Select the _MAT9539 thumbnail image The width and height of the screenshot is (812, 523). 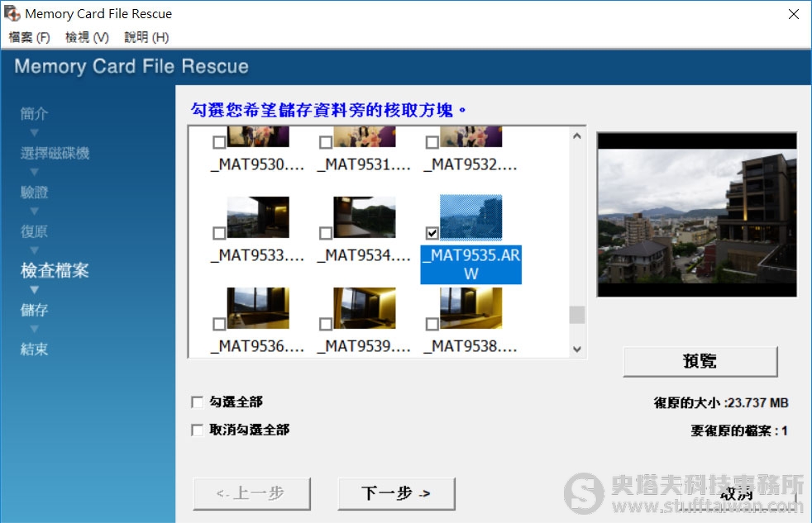[365, 308]
